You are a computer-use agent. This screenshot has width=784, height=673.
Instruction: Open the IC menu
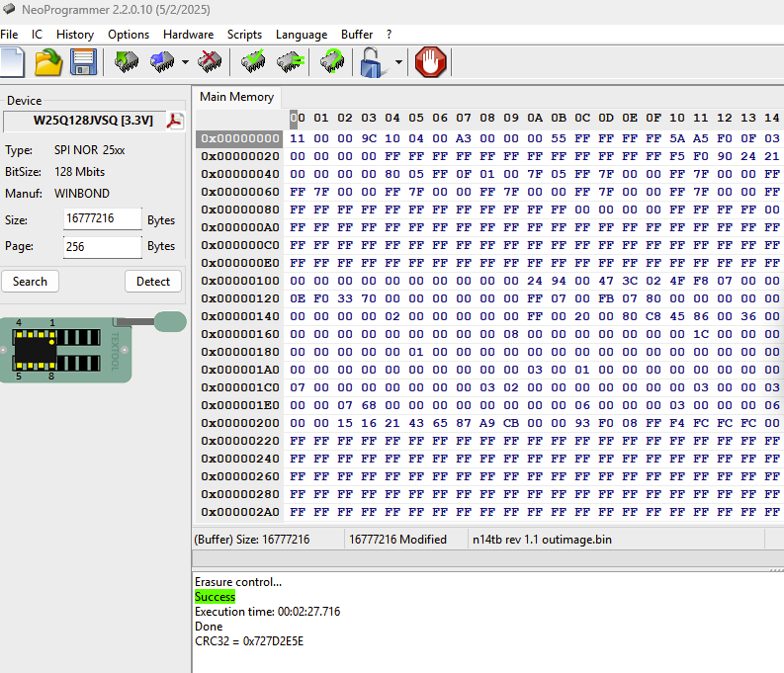click(37, 35)
